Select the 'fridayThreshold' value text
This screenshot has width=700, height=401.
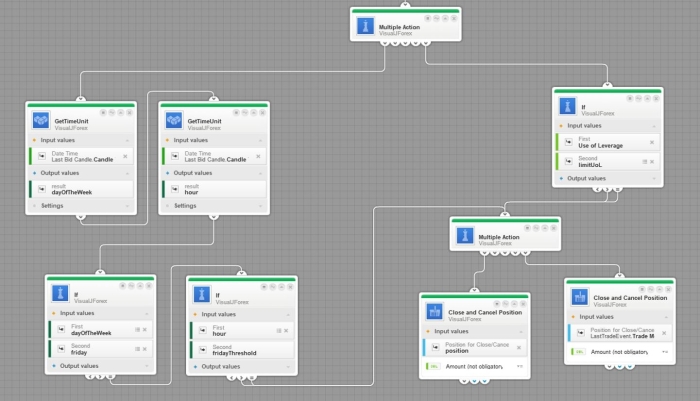(234, 353)
